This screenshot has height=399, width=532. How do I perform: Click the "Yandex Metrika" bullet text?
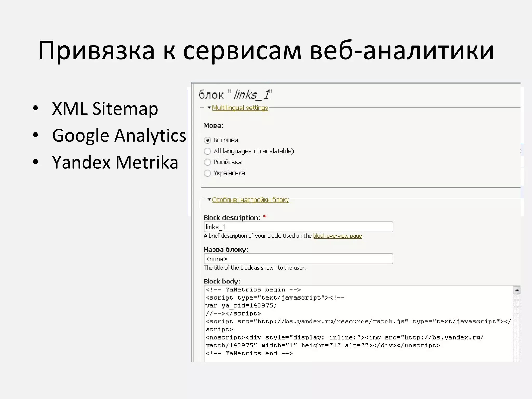click(x=115, y=162)
